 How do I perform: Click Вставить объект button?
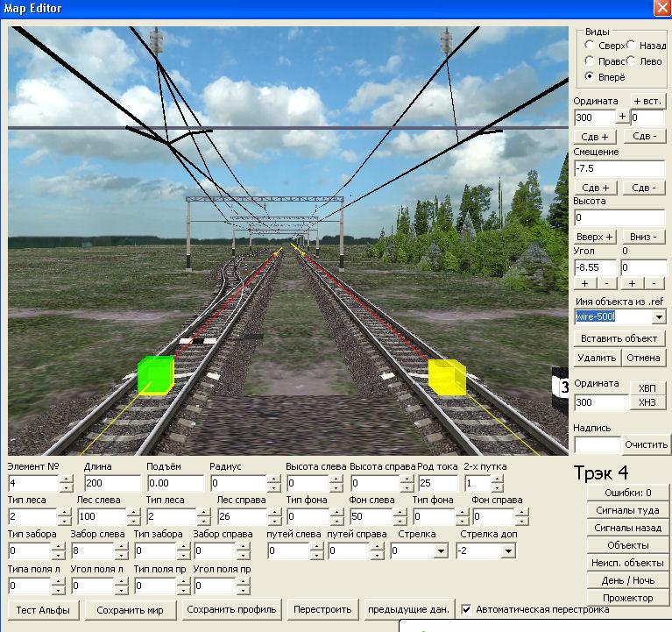click(x=620, y=338)
